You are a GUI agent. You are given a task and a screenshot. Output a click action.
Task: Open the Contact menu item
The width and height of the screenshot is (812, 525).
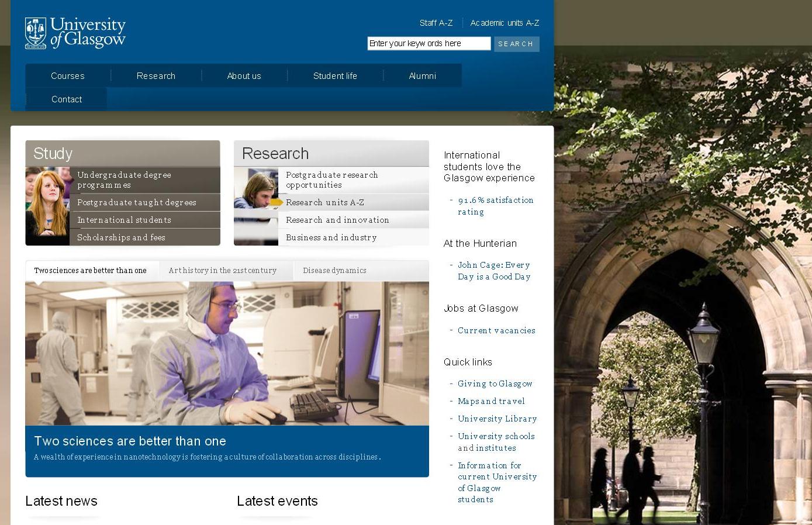67,99
